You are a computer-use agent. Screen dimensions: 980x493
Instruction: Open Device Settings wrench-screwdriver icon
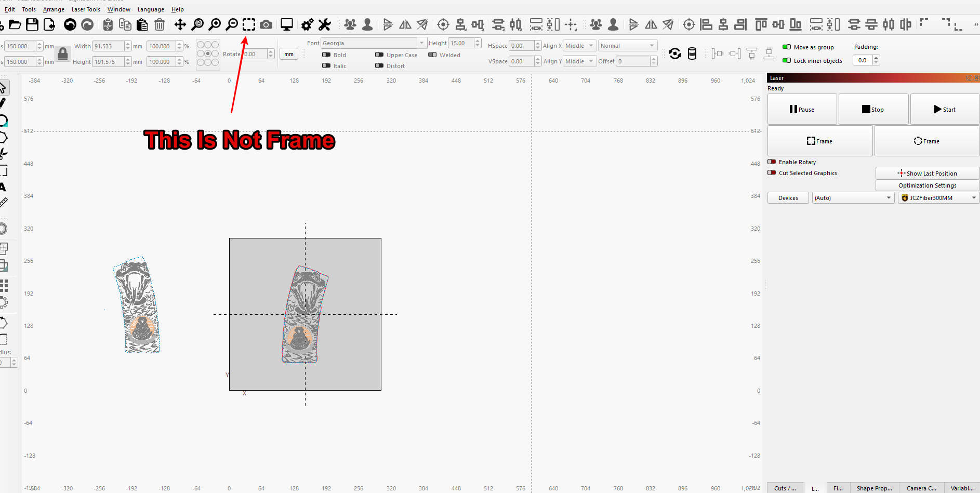325,24
